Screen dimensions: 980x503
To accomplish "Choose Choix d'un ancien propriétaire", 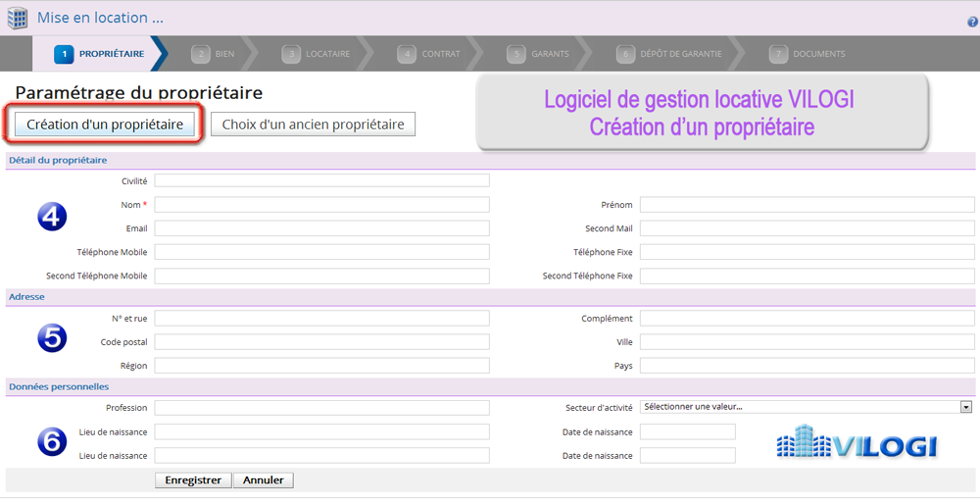I will [314, 124].
